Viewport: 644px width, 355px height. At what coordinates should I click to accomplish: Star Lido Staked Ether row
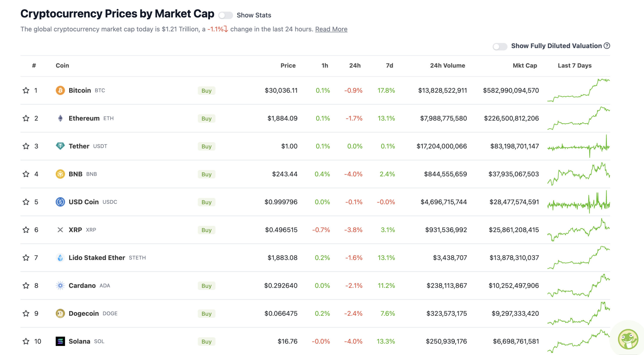tap(26, 258)
